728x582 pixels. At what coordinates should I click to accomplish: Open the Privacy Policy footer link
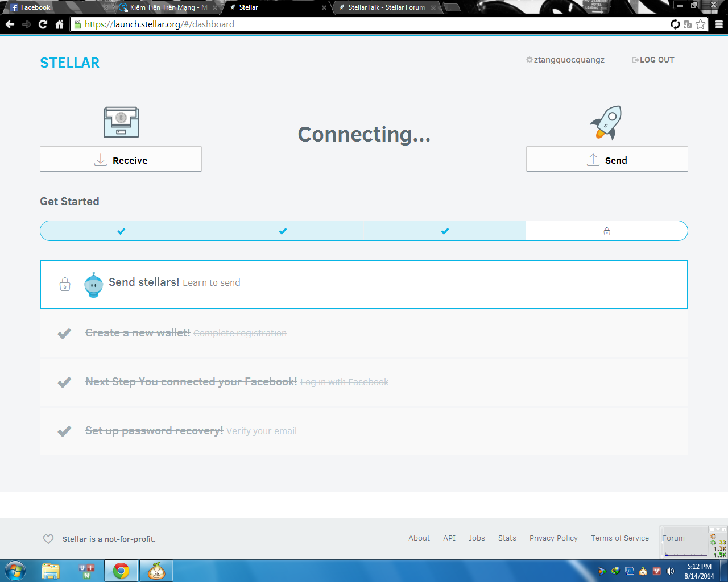click(x=553, y=538)
